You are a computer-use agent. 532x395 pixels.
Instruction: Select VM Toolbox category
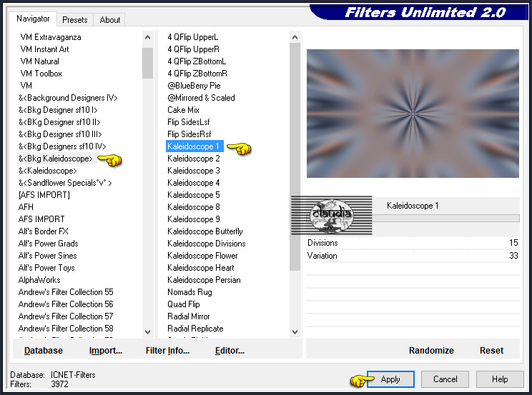point(41,74)
